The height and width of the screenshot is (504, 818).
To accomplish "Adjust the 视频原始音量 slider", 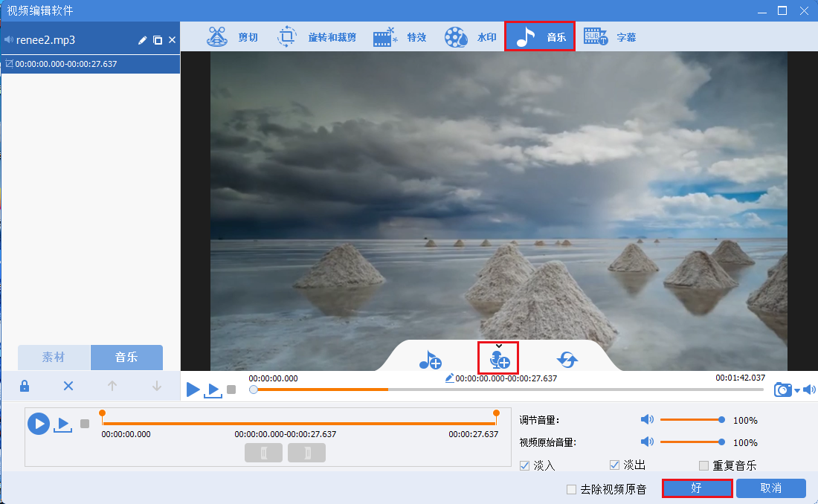I will [692, 442].
